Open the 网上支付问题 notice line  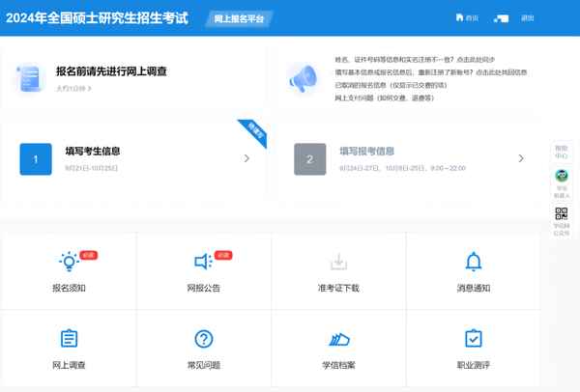coord(385,98)
